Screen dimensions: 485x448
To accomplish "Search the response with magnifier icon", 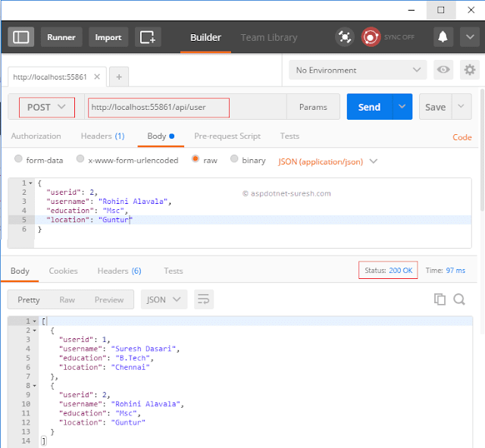I will point(459,299).
